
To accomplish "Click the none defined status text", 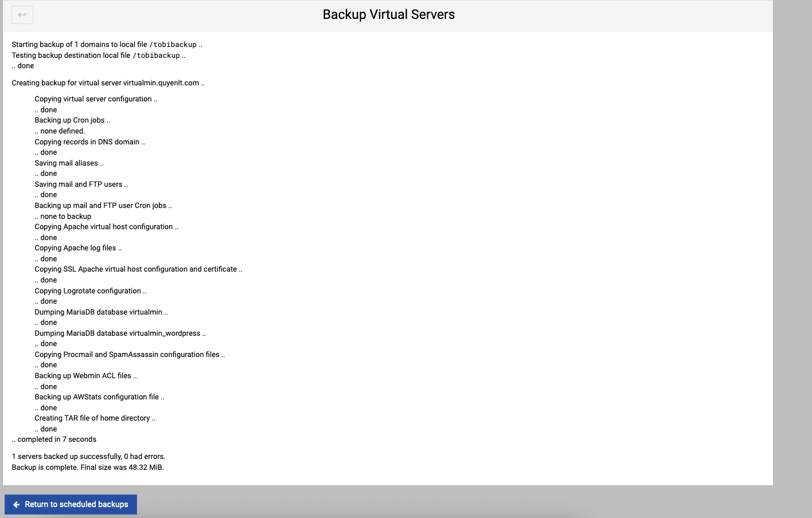I will (x=62, y=131).
